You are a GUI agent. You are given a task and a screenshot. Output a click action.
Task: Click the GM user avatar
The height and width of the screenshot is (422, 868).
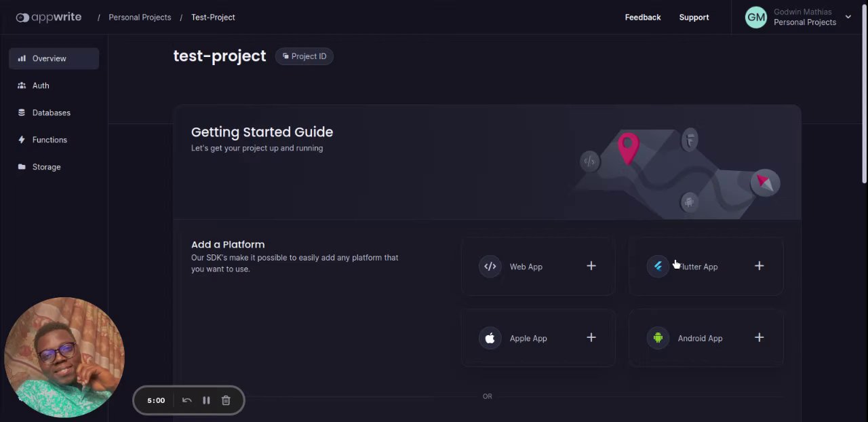point(755,18)
